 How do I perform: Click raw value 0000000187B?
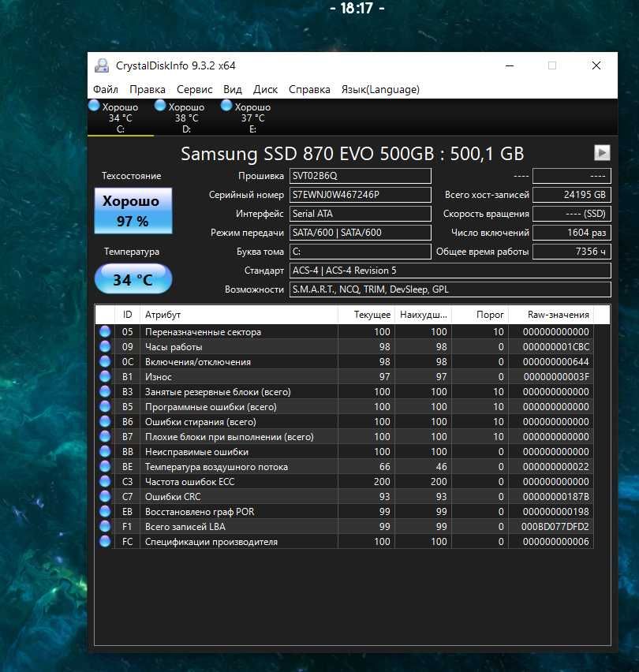tap(556, 497)
